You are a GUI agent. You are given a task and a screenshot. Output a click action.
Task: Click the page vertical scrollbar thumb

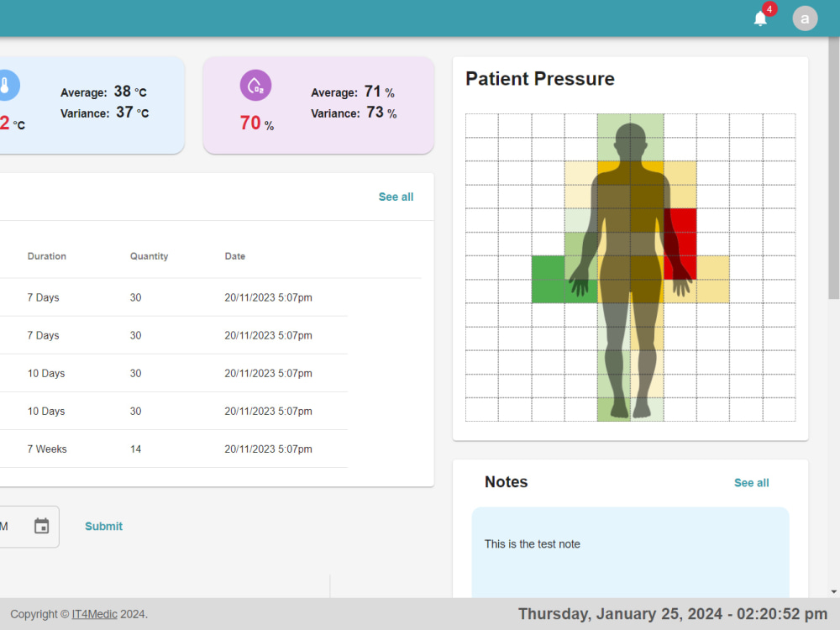point(833,168)
